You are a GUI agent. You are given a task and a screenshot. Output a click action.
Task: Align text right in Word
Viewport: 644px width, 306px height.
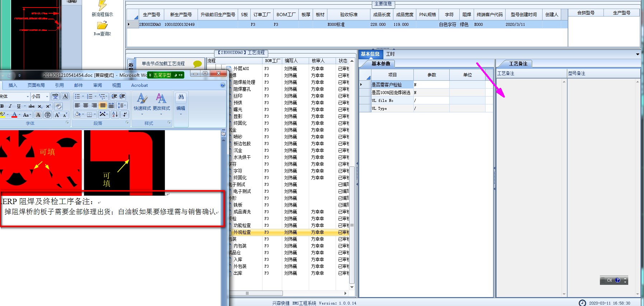(x=94, y=105)
